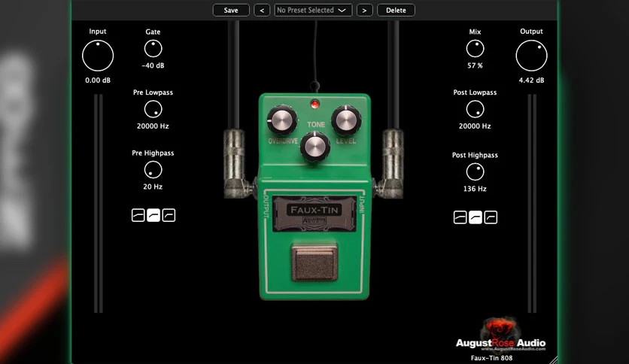Select the first post-filter slope icon

click(460, 217)
